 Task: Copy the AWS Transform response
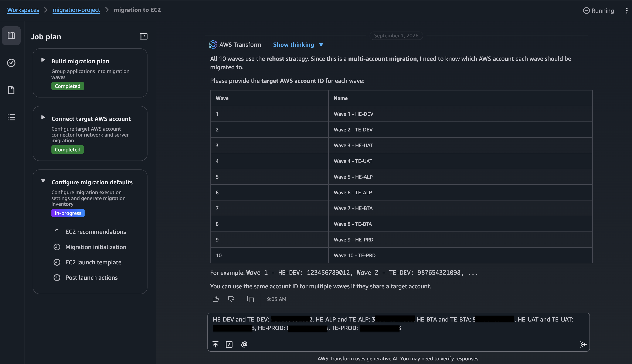pos(250,299)
